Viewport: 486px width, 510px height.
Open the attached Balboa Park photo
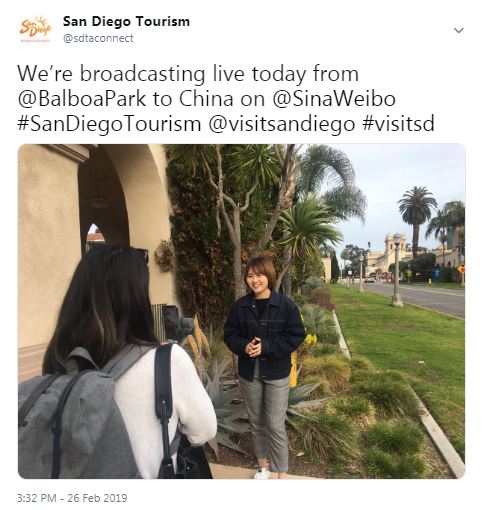tap(241, 311)
